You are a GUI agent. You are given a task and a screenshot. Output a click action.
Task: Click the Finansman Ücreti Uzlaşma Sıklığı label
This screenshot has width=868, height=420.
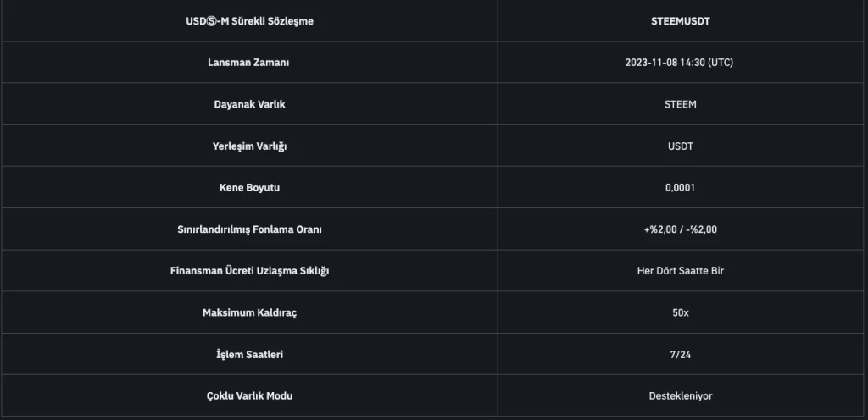[x=249, y=271]
